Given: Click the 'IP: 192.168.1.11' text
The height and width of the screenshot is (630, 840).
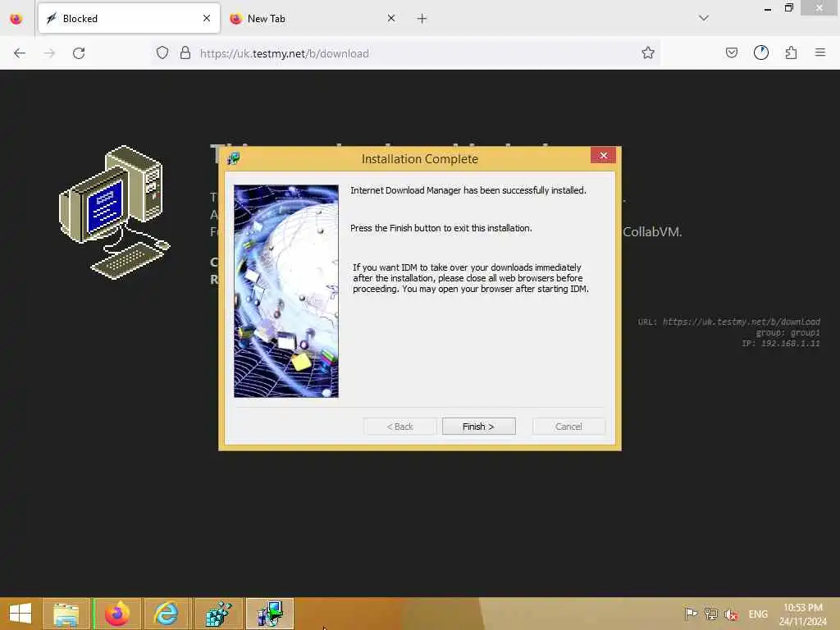Looking at the screenshot, I should tap(781, 344).
